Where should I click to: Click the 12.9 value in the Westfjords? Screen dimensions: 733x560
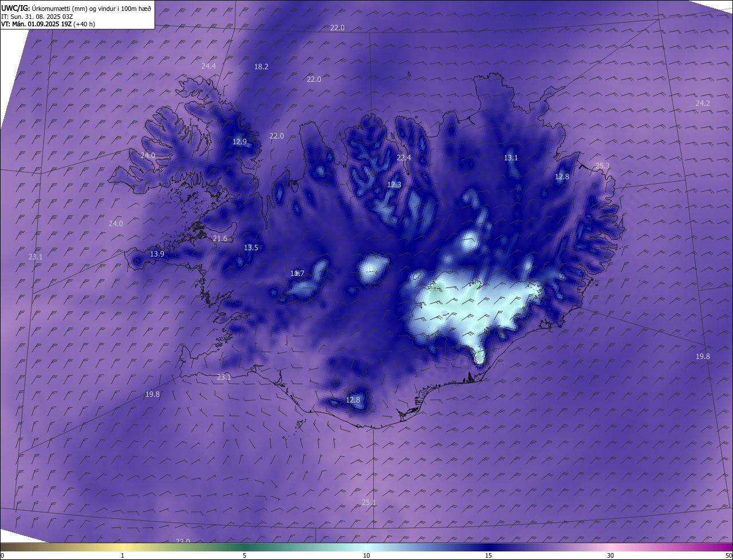point(240,142)
